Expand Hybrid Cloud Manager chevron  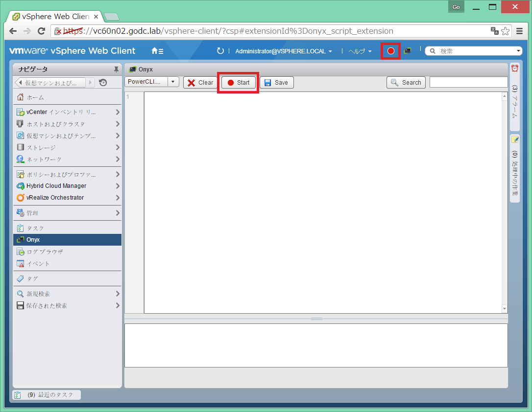(x=118, y=186)
